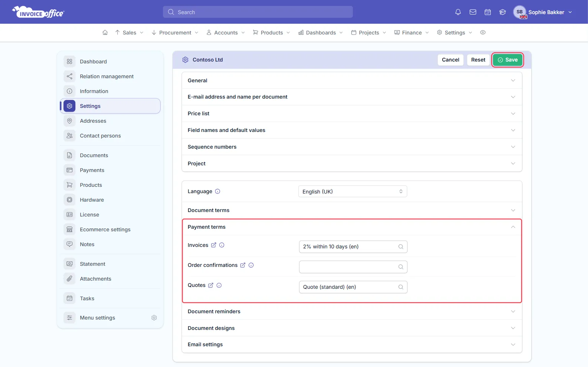
Task: Open Attachments in sidebar
Action: tap(110, 279)
